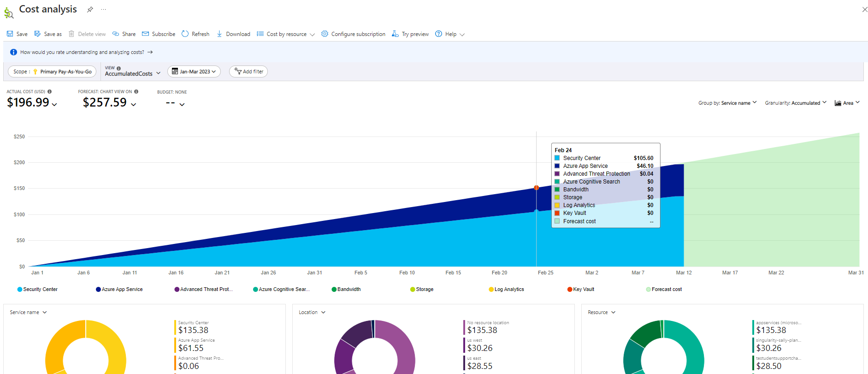This screenshot has width=868, height=374.
Task: Open the ellipsis more options menu
Action: tap(103, 9)
